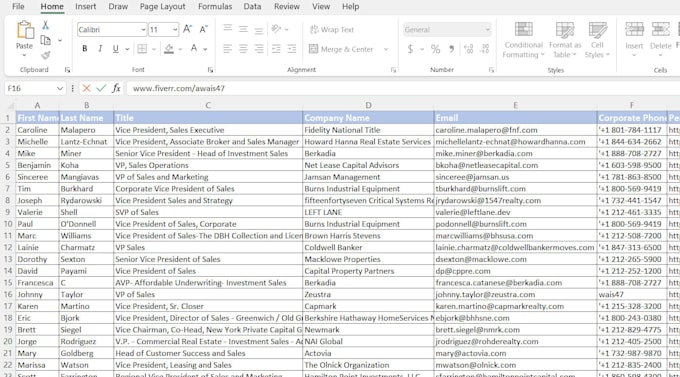The image size is (680, 377).
Task: Apply font color with the A icon
Action: tap(194, 49)
